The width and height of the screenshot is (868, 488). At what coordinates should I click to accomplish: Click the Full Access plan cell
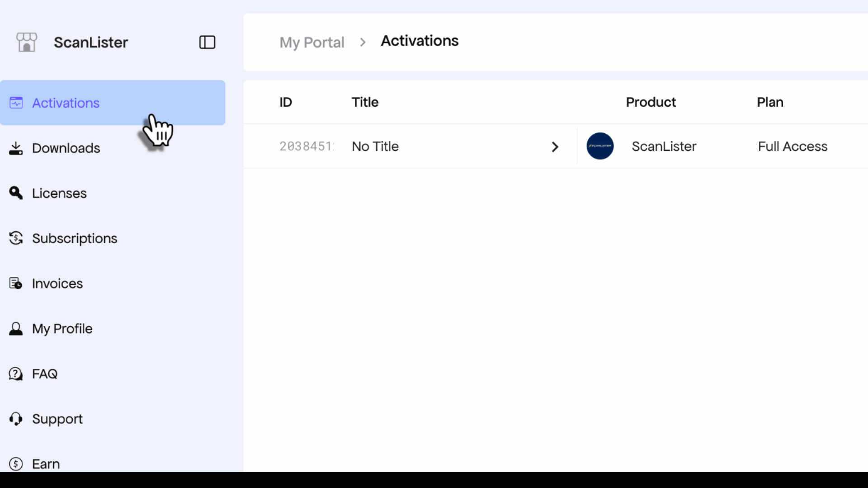pyautogui.click(x=793, y=146)
